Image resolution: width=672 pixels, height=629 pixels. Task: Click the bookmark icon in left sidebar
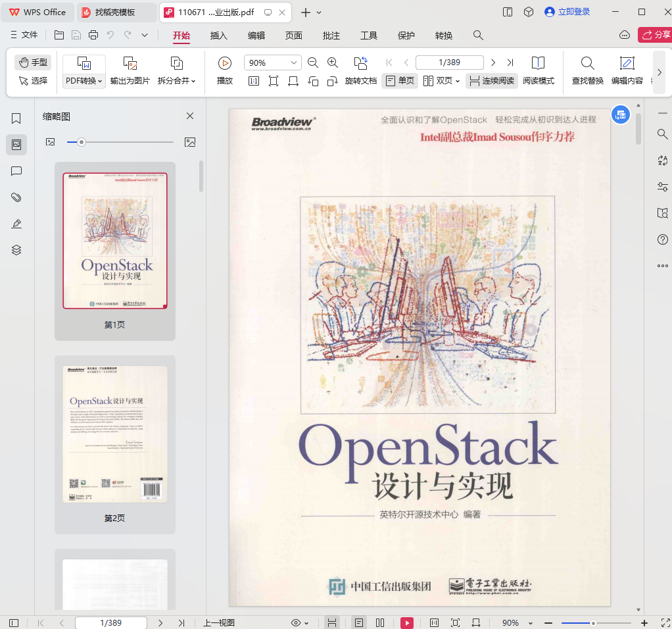tap(16, 118)
